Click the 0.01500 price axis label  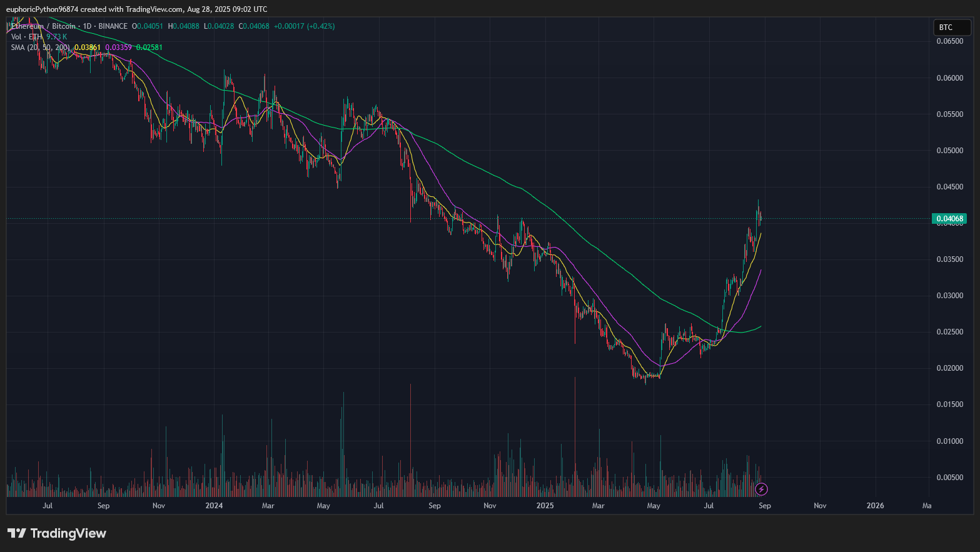(x=949, y=404)
